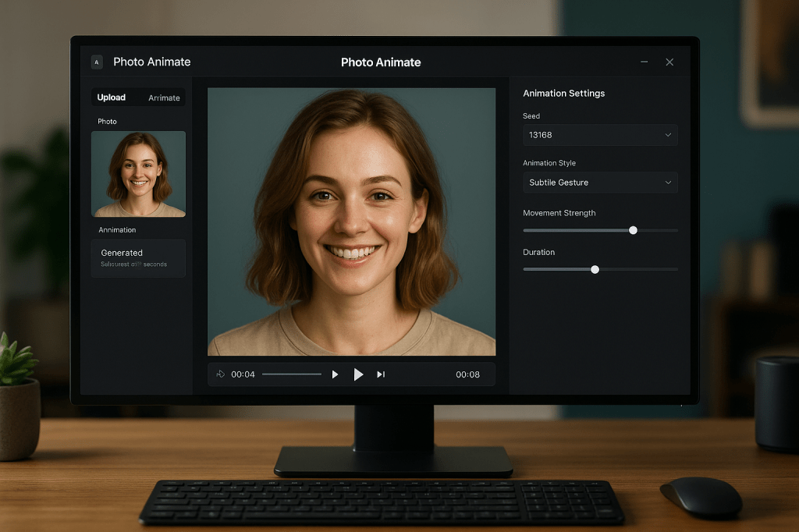Click the share arrow icon in playback bar
Viewport: 799px width, 532px height.
[x=221, y=374]
